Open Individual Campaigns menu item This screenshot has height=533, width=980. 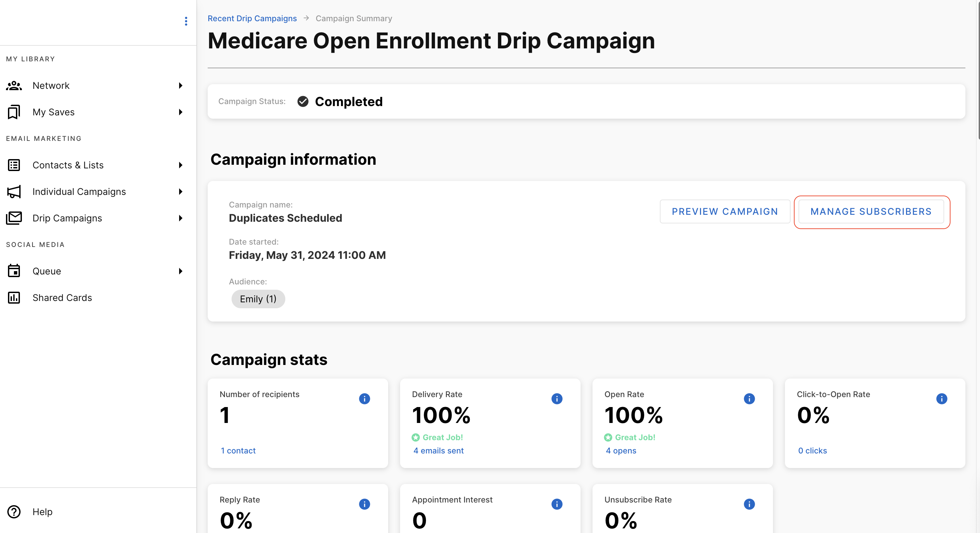pos(98,192)
